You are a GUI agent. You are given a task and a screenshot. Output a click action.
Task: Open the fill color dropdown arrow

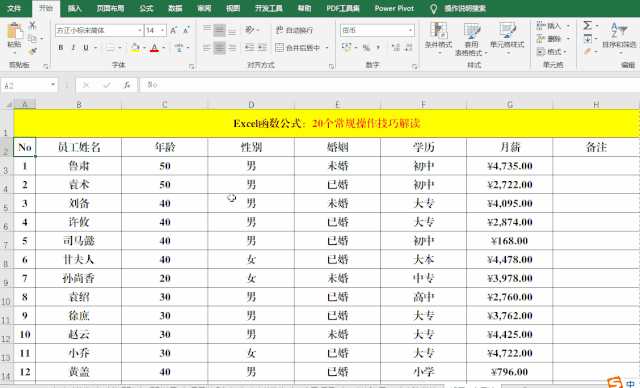click(x=144, y=48)
